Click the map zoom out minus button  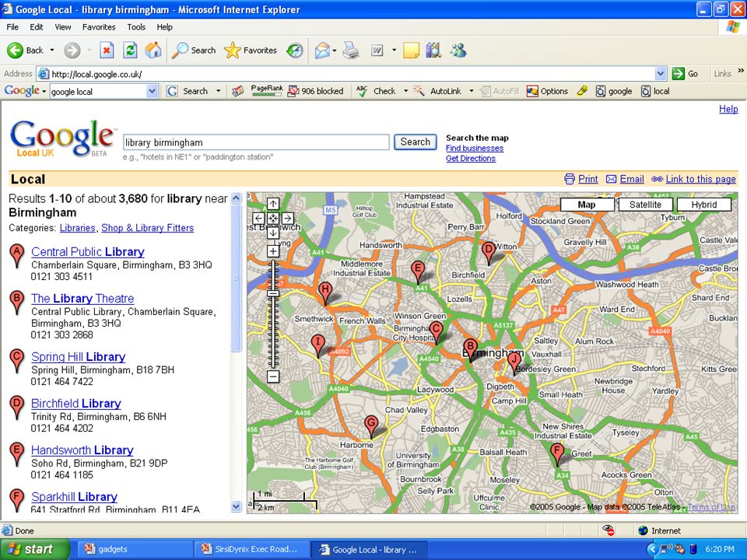tap(273, 376)
